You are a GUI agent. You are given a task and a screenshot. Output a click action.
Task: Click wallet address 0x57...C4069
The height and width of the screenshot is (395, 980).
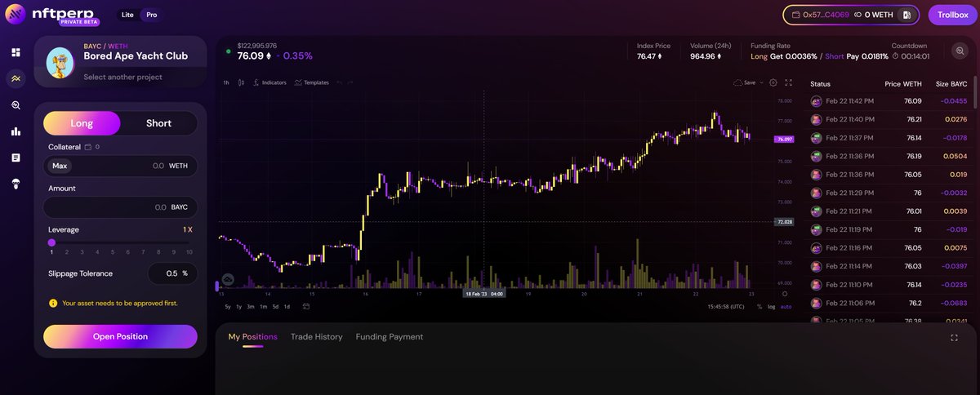826,15
